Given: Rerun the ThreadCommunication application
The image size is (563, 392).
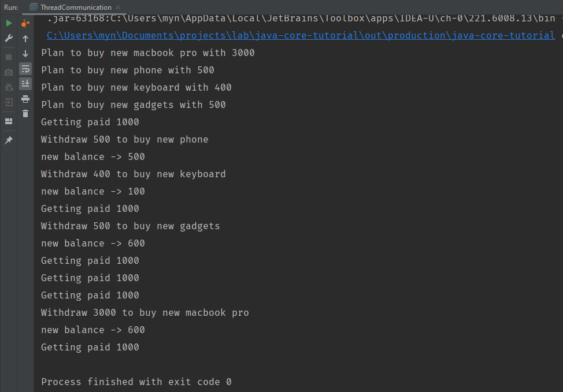Looking at the screenshot, I should pyautogui.click(x=9, y=23).
